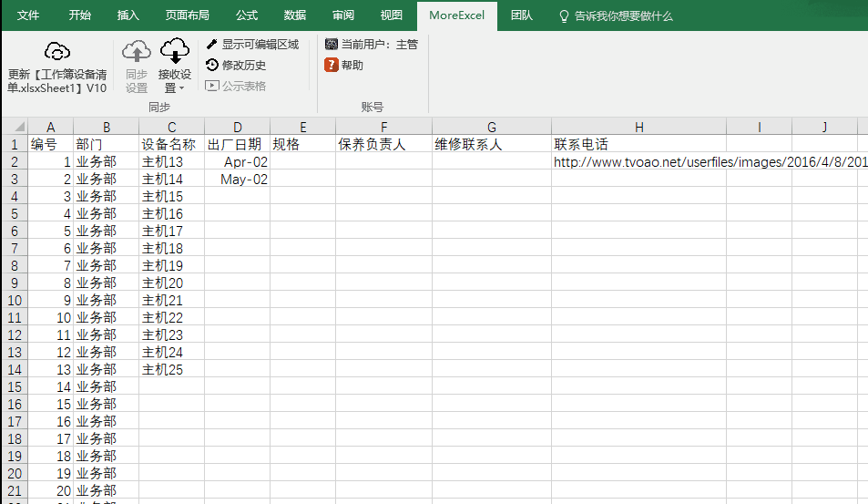868x504 pixels.
Task: Click the 出厂日期 header cell
Action: (238, 144)
